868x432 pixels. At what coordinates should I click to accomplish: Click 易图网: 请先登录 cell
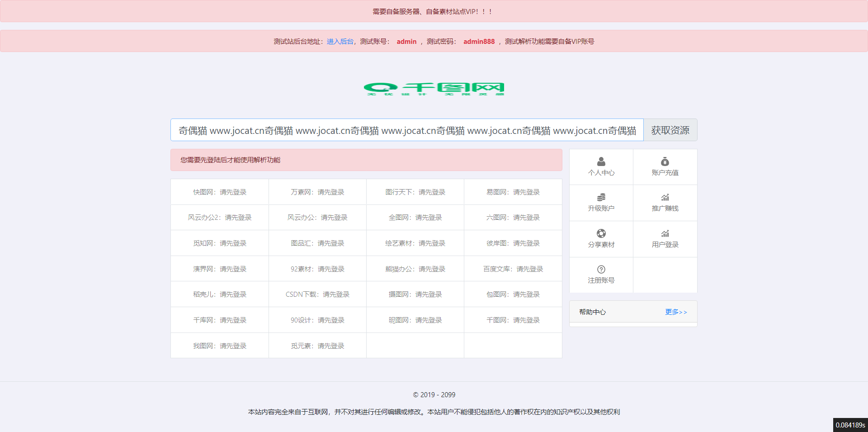pyautogui.click(x=513, y=192)
